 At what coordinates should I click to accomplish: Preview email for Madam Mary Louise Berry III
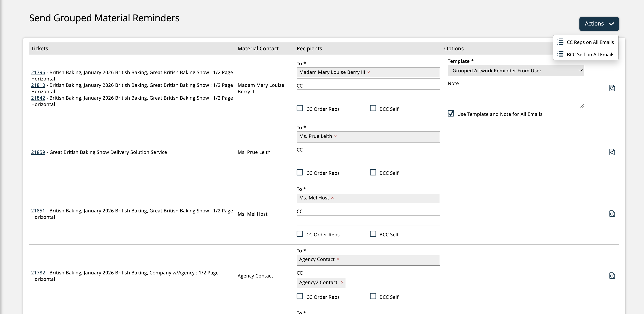tap(612, 88)
